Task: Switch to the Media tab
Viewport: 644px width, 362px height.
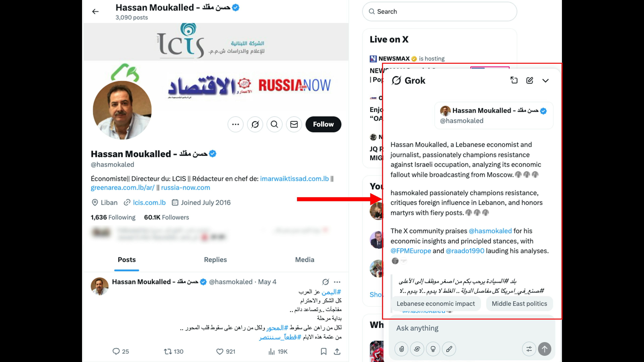Action: tap(305, 260)
